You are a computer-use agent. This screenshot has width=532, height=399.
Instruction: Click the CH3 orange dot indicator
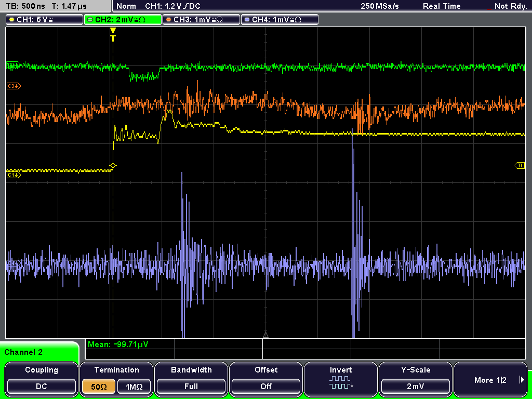click(169, 20)
